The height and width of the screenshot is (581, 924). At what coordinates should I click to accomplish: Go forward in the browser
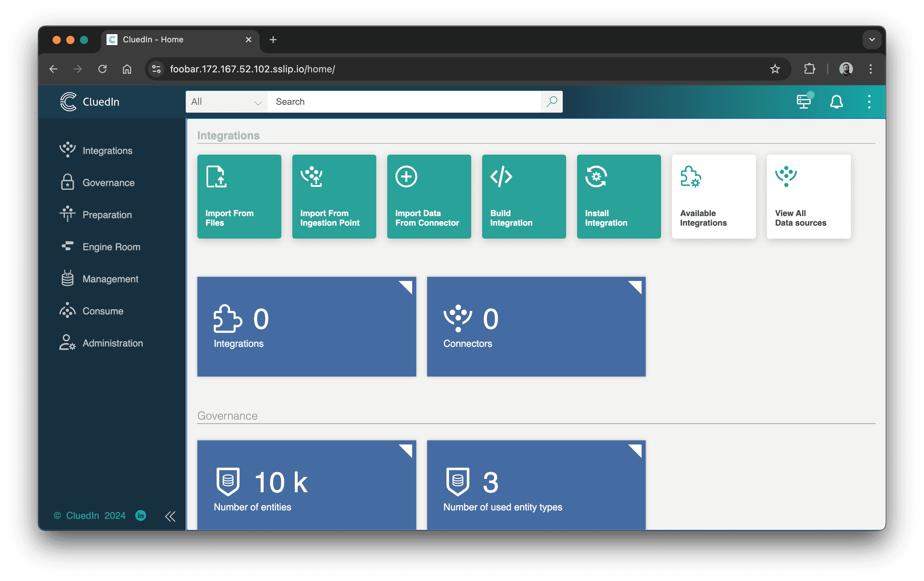point(78,69)
